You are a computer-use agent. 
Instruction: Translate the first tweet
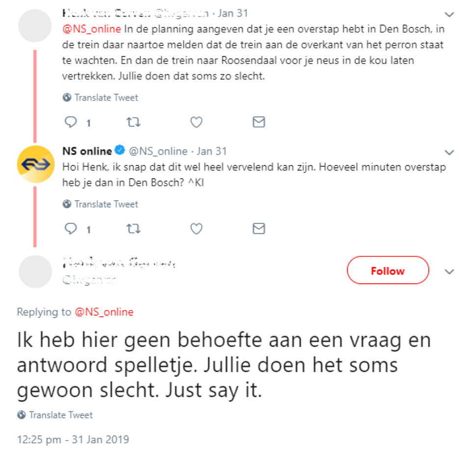tap(106, 98)
